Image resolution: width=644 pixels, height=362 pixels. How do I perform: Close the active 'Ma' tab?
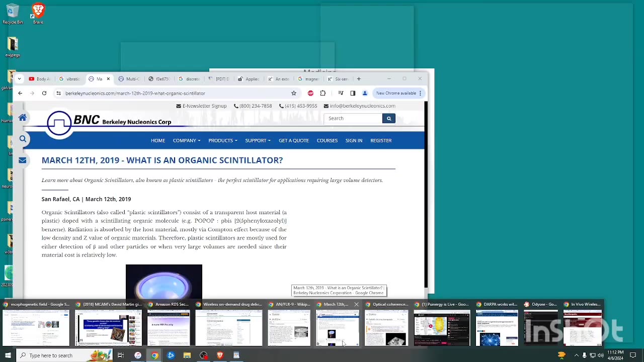click(x=108, y=79)
